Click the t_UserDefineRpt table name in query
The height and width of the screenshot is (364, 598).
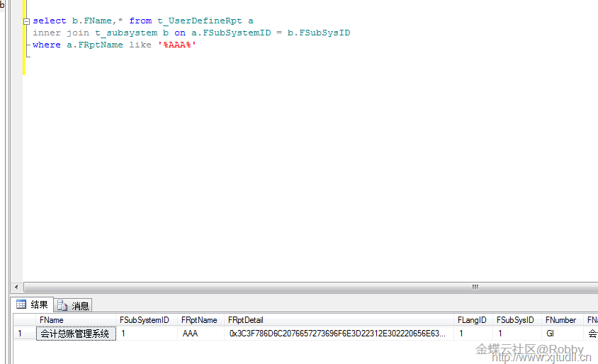point(201,21)
